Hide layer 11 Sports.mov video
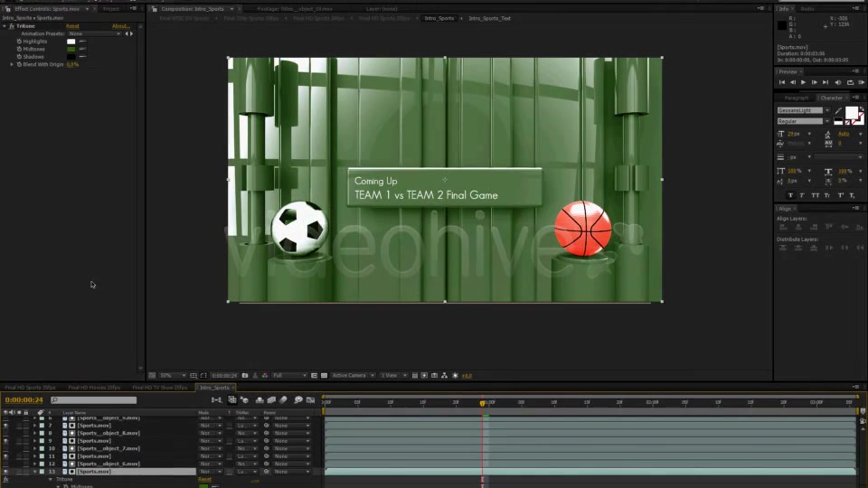The height and width of the screenshot is (488, 868). point(5,456)
